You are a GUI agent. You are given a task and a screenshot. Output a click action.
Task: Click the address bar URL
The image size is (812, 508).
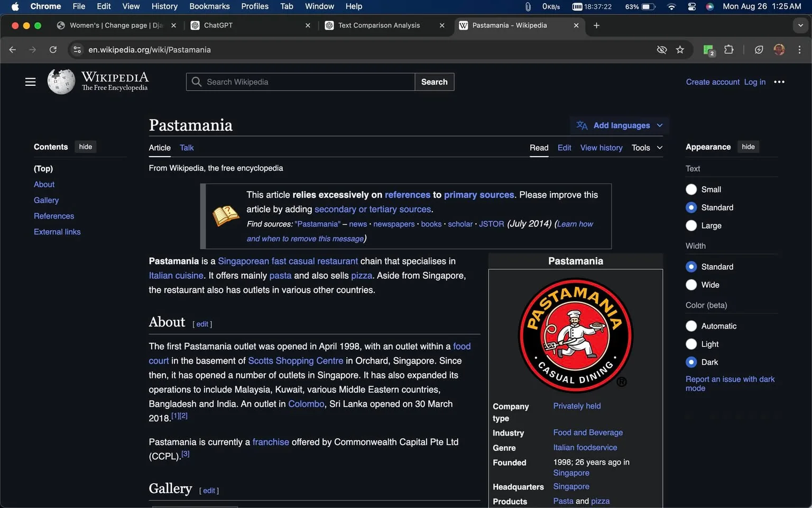pyautogui.click(x=150, y=49)
